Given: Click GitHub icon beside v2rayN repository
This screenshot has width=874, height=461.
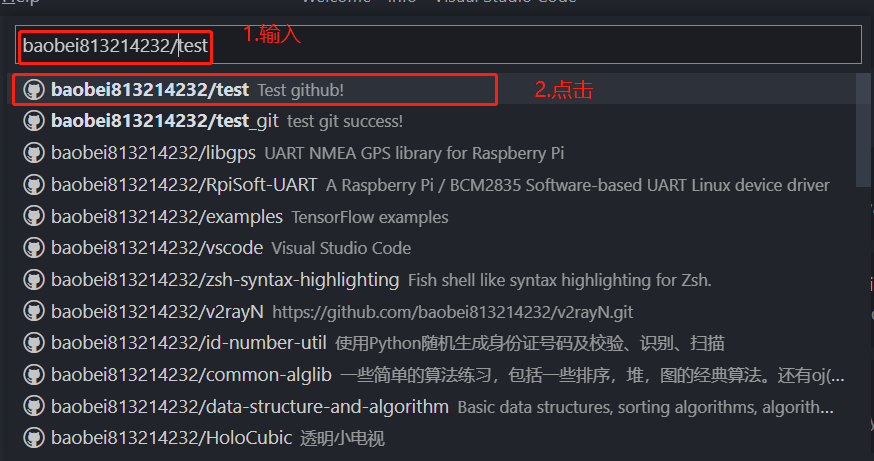Looking at the screenshot, I should [x=34, y=311].
